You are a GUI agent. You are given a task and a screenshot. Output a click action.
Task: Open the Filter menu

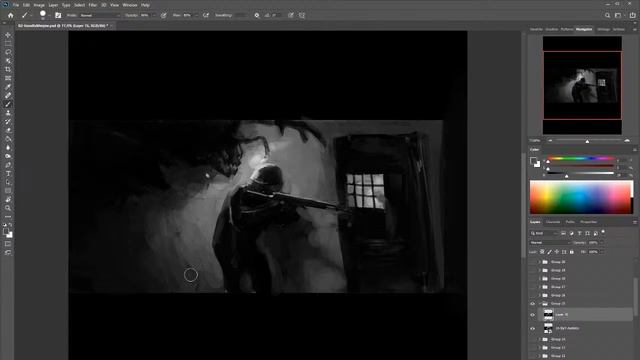click(x=93, y=5)
